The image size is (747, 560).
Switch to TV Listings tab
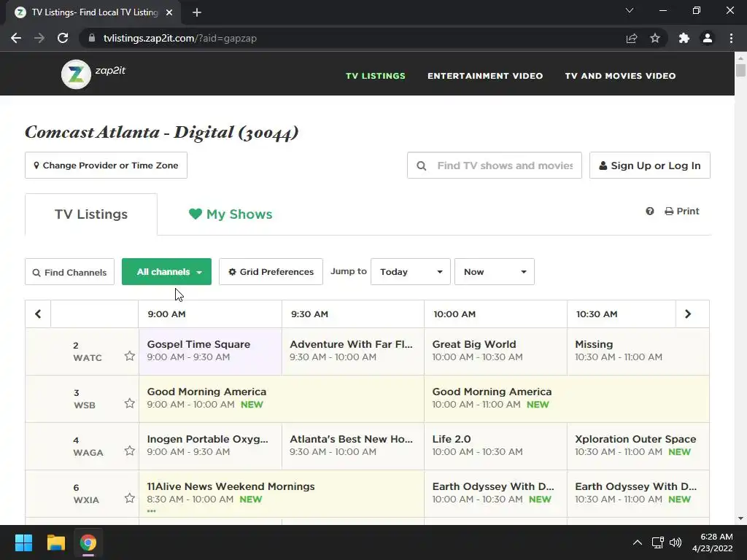91,214
